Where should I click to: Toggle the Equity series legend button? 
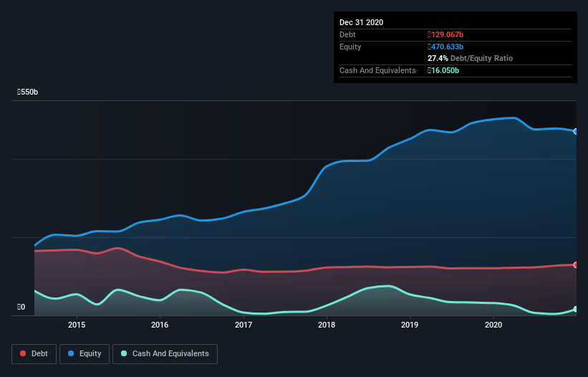pos(85,354)
